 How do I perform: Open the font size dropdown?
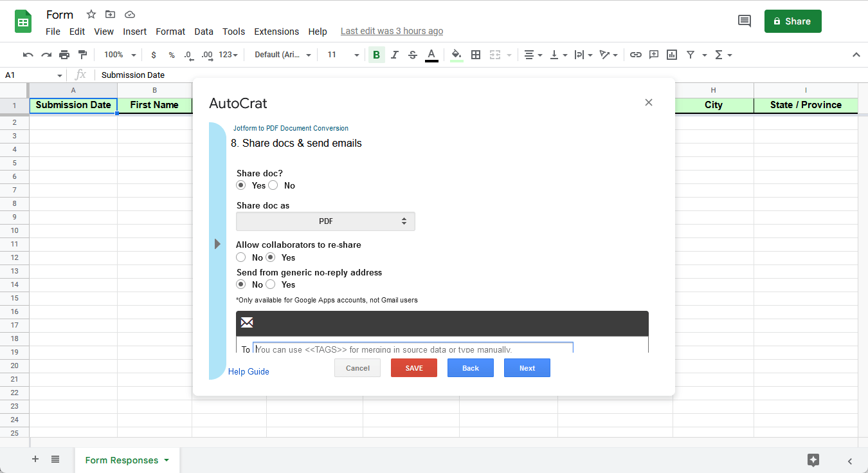[x=343, y=55]
